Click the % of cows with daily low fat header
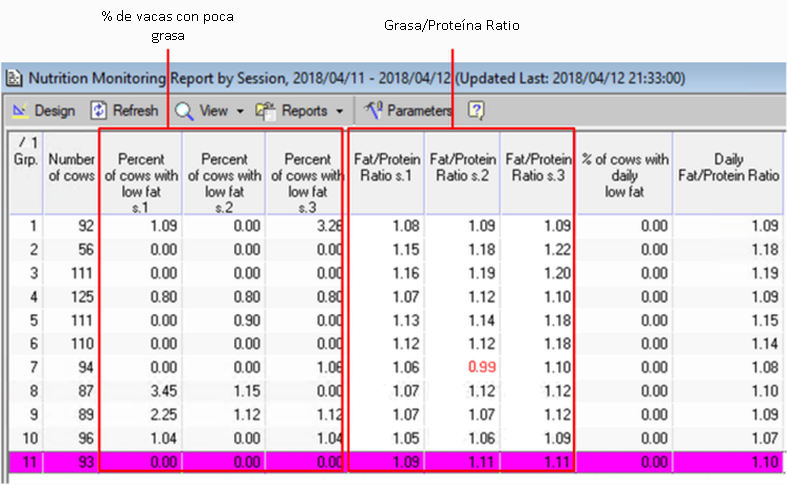The height and width of the screenshot is (485, 787). coord(625,175)
